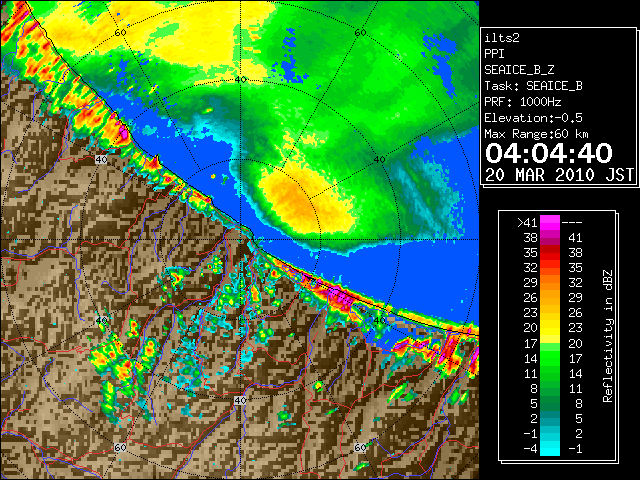Click "23" in the legend's right column
The height and width of the screenshot is (480, 640).
click(575, 328)
